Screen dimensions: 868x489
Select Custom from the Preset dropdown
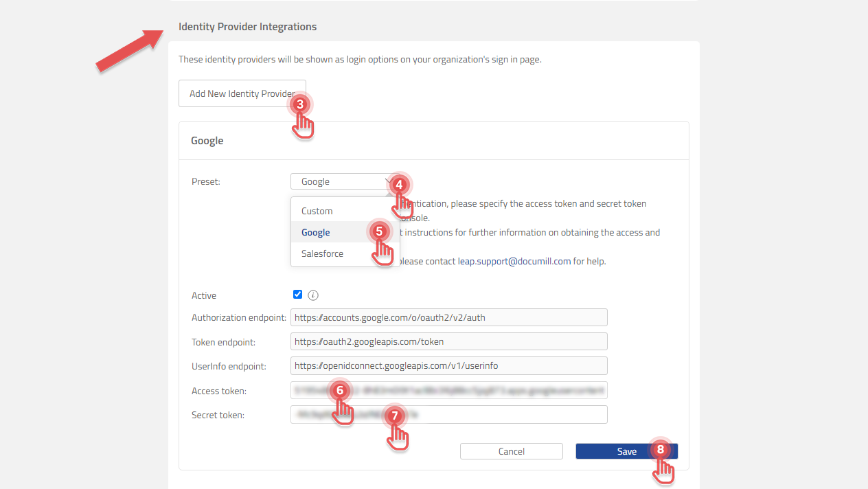coord(317,211)
